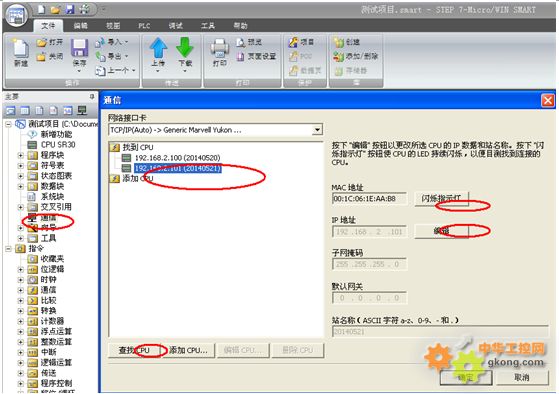This screenshot has width=559, height=394.
Task: Expand the 位逻辑 instruction folder
Action: pos(21,269)
